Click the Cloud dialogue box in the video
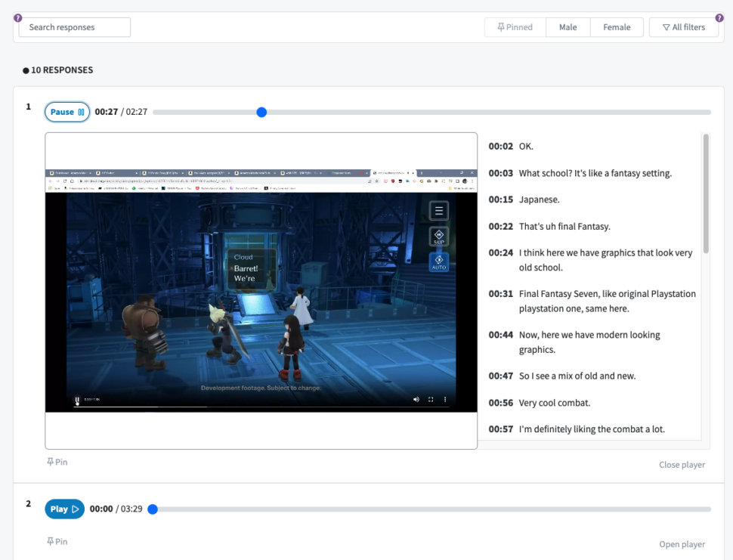This screenshot has width=733, height=560. [x=252, y=270]
